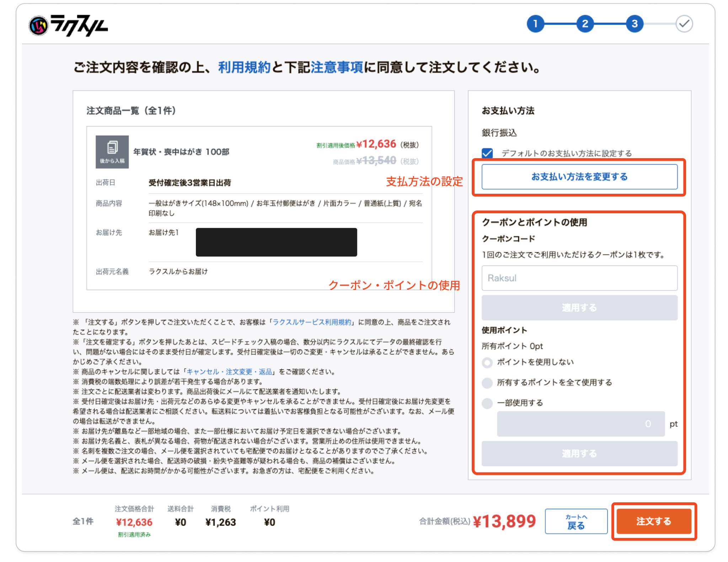Select 一部使用する points radio option
The image size is (728, 562).
(487, 403)
